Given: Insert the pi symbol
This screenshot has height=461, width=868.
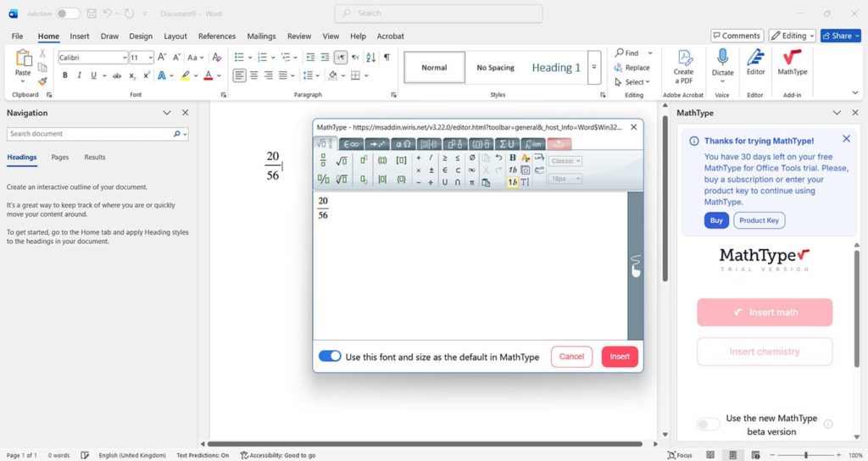Looking at the screenshot, I should 471,182.
